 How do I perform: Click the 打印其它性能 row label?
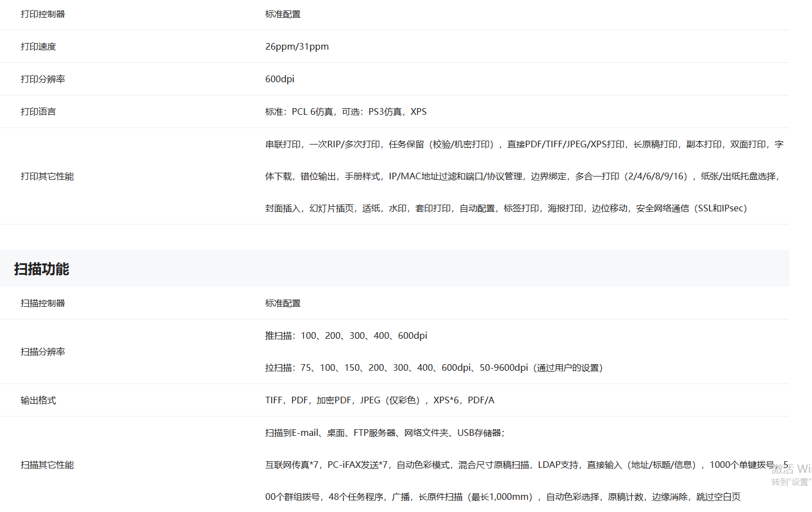pyautogui.click(x=47, y=177)
